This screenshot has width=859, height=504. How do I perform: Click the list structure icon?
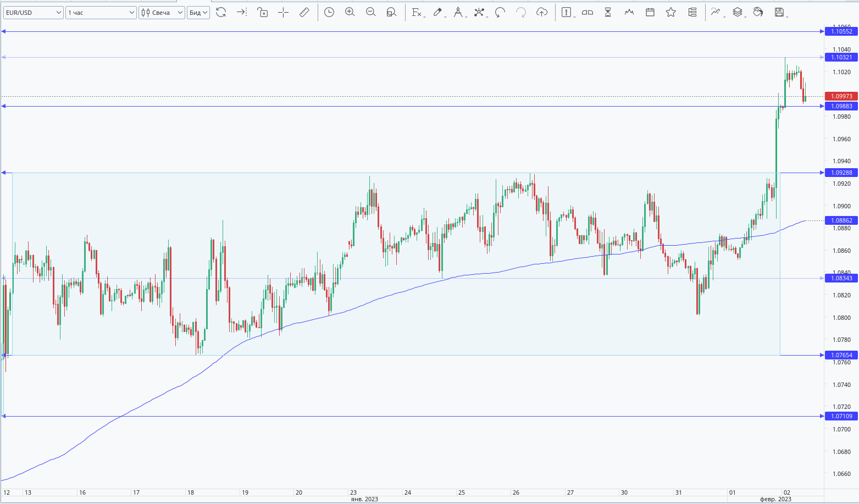click(692, 12)
